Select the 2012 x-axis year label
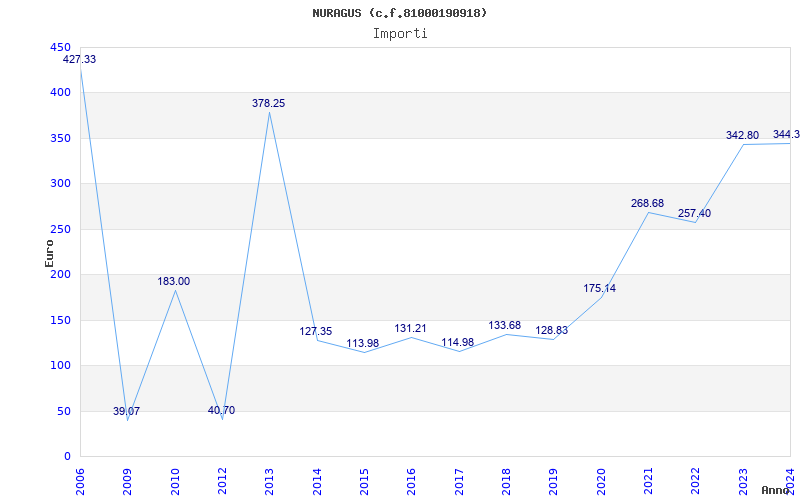800x500 pixels. coord(222,482)
